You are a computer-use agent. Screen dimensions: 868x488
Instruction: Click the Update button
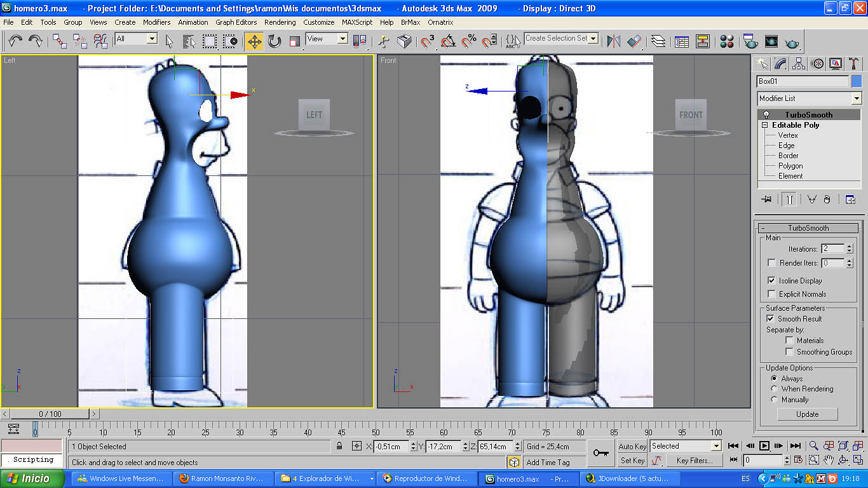(x=808, y=414)
